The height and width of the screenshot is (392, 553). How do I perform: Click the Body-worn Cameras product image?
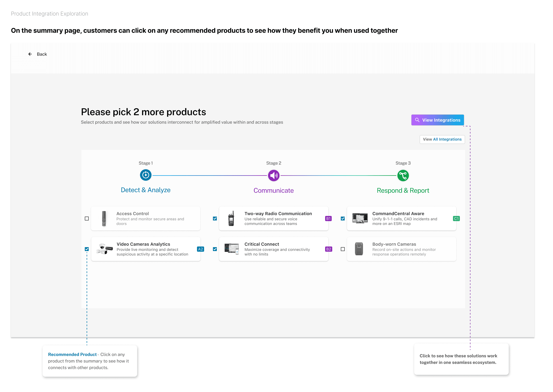[x=359, y=249]
